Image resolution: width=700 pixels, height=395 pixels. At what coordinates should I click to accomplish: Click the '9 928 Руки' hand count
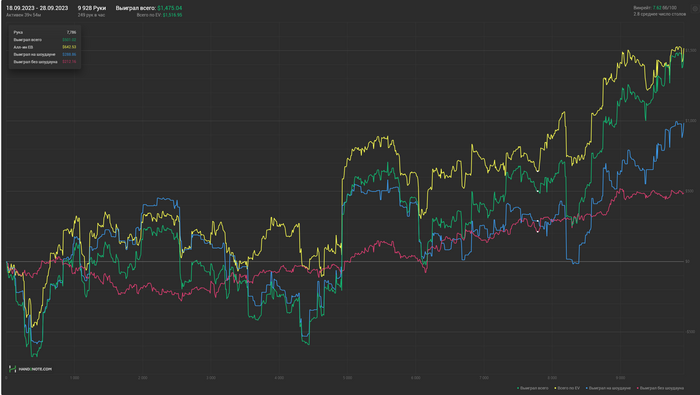[92, 8]
